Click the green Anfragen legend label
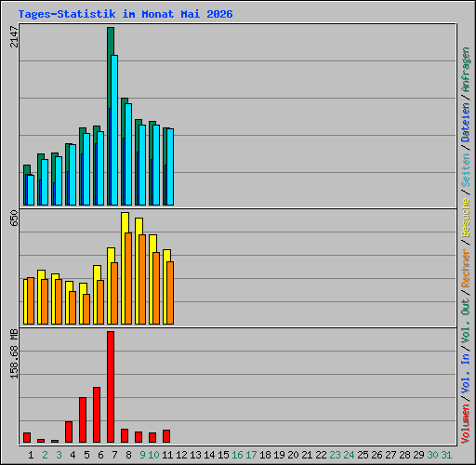The width and height of the screenshot is (476, 465). [466, 70]
